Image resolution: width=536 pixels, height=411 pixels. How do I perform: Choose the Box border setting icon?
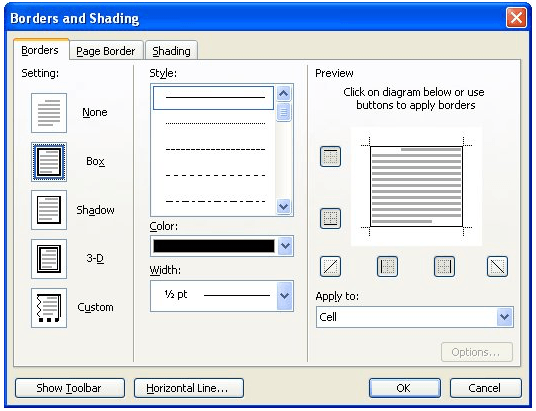click(x=49, y=162)
